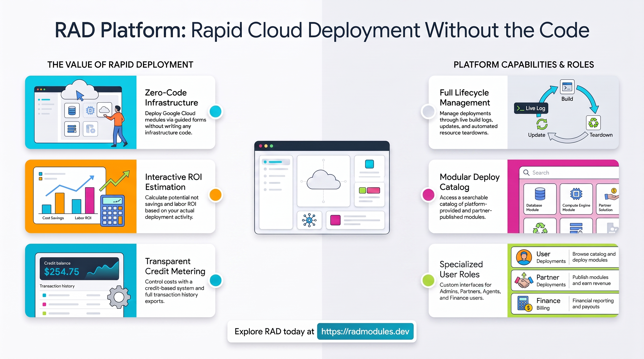Click the database cylinder tile in Zero-Code illustration
644x359 pixels.
coord(72,110)
